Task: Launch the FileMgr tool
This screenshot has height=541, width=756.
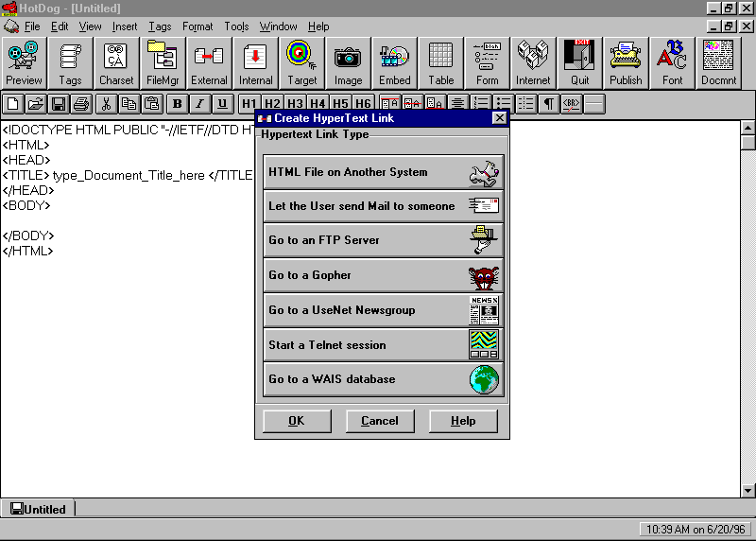Action: (163, 63)
